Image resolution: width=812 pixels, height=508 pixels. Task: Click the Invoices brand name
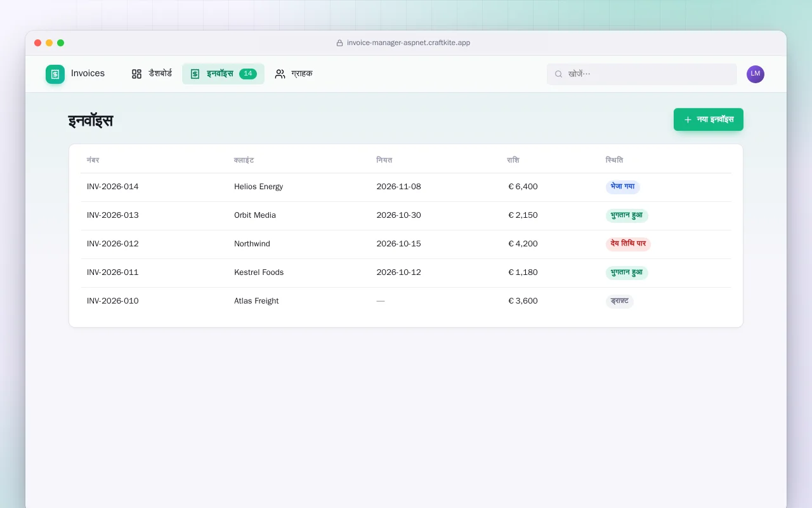(x=88, y=74)
